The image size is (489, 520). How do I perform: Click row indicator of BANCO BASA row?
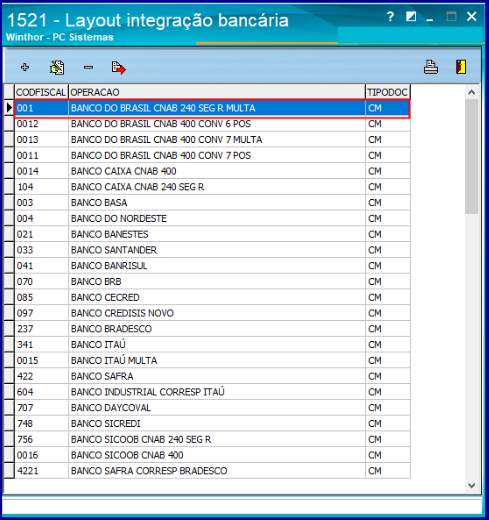pyautogui.click(x=9, y=203)
